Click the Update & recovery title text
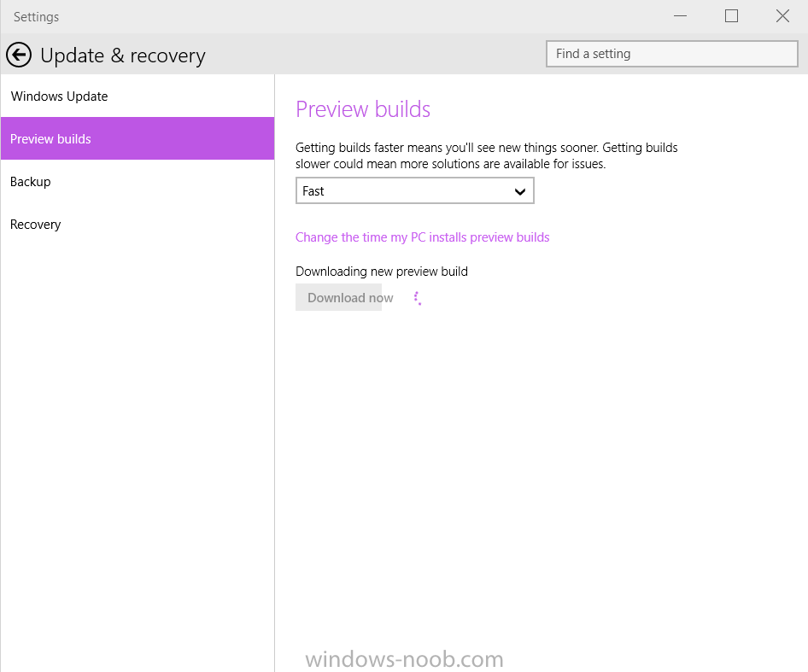Image resolution: width=808 pixels, height=672 pixels. point(123,56)
